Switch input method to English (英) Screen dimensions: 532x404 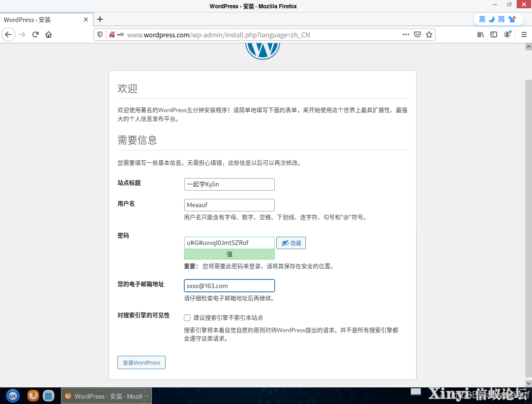(x=482, y=19)
